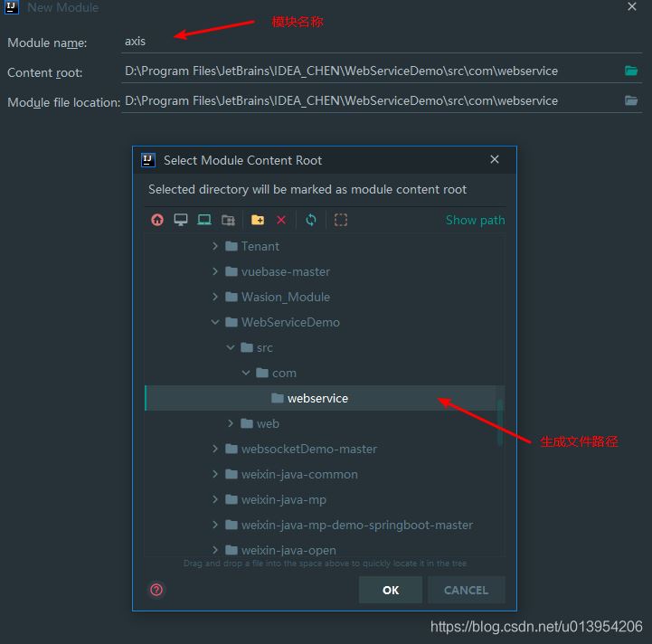Collapse the com folder
The width and height of the screenshot is (652, 644).
(246, 373)
